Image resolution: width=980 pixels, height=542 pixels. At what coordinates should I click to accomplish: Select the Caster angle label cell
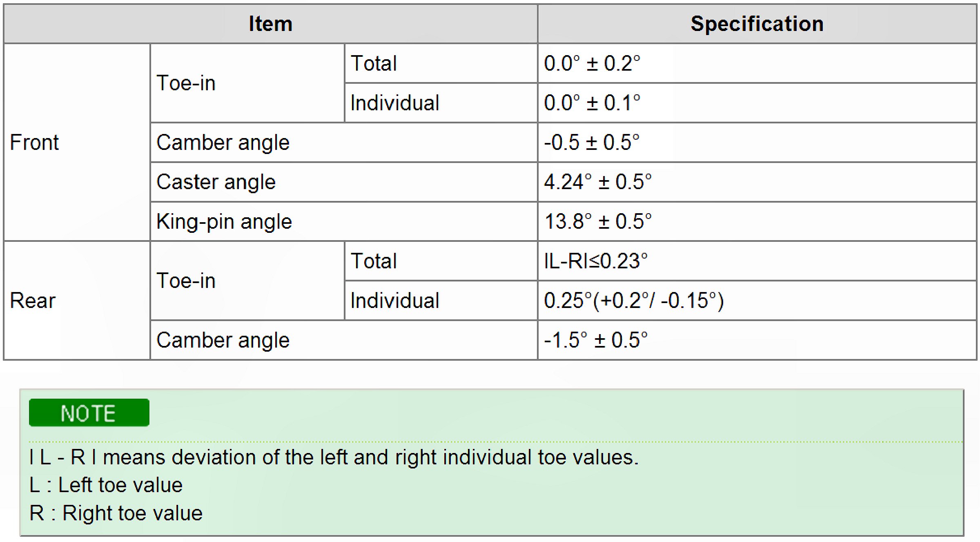[x=216, y=182]
